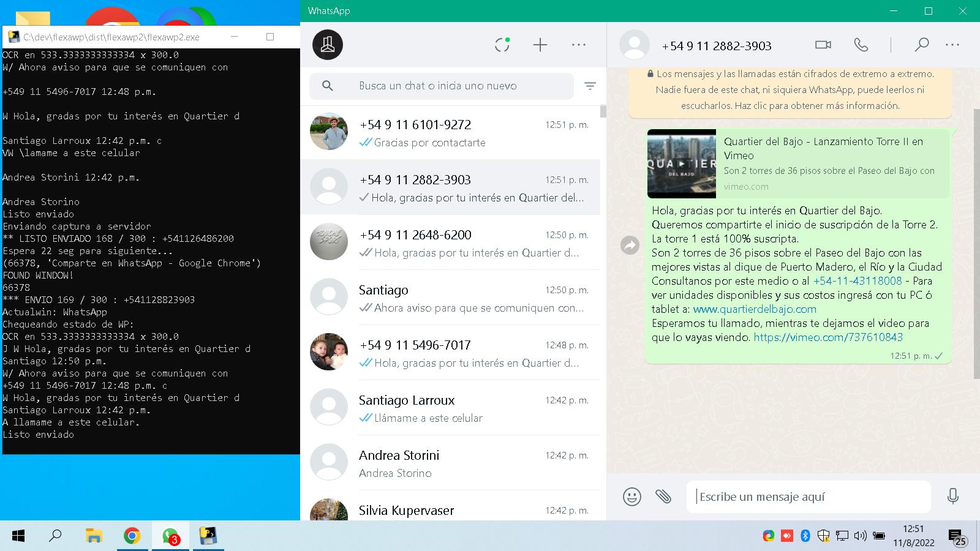
Task: Click avatar of +54 9 11 2648-6200 chat
Action: click(329, 242)
